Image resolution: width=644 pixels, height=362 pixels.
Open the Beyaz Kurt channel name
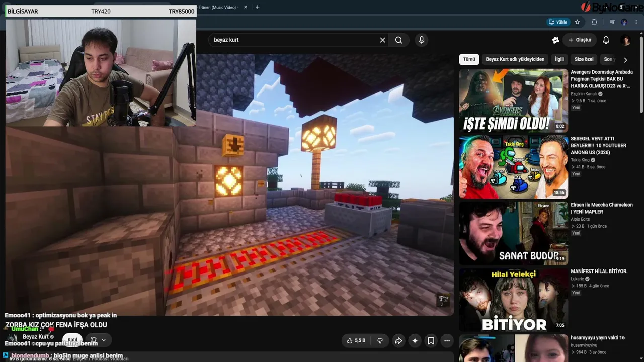(x=36, y=337)
